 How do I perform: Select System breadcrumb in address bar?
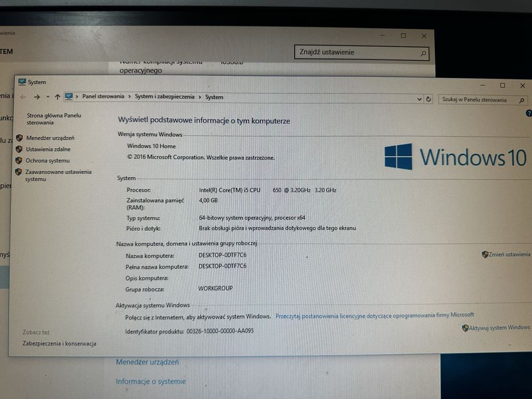click(214, 97)
